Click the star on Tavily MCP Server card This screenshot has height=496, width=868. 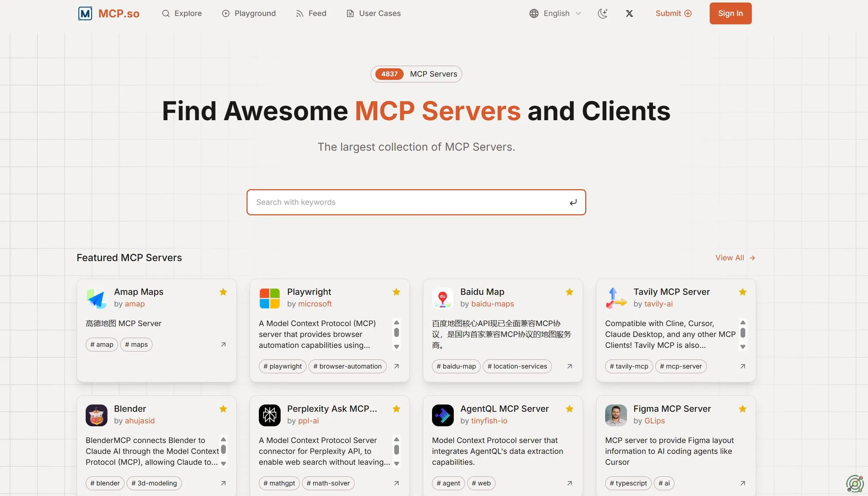(x=743, y=292)
